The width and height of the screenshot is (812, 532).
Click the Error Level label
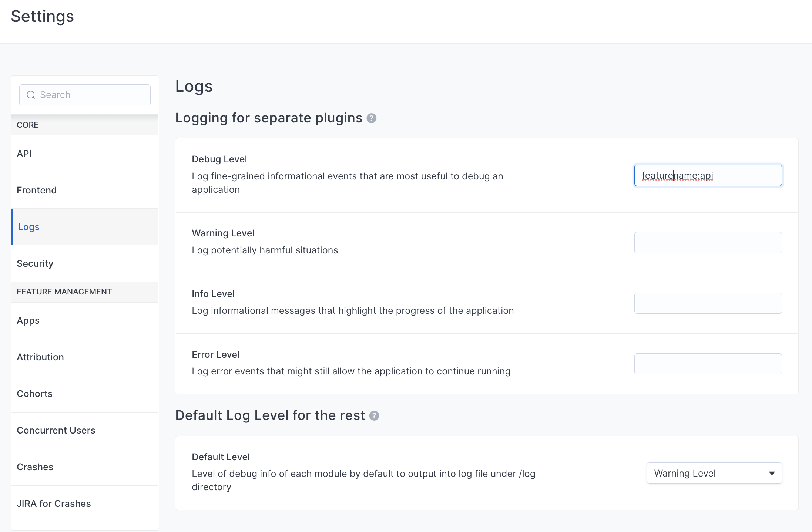point(215,355)
